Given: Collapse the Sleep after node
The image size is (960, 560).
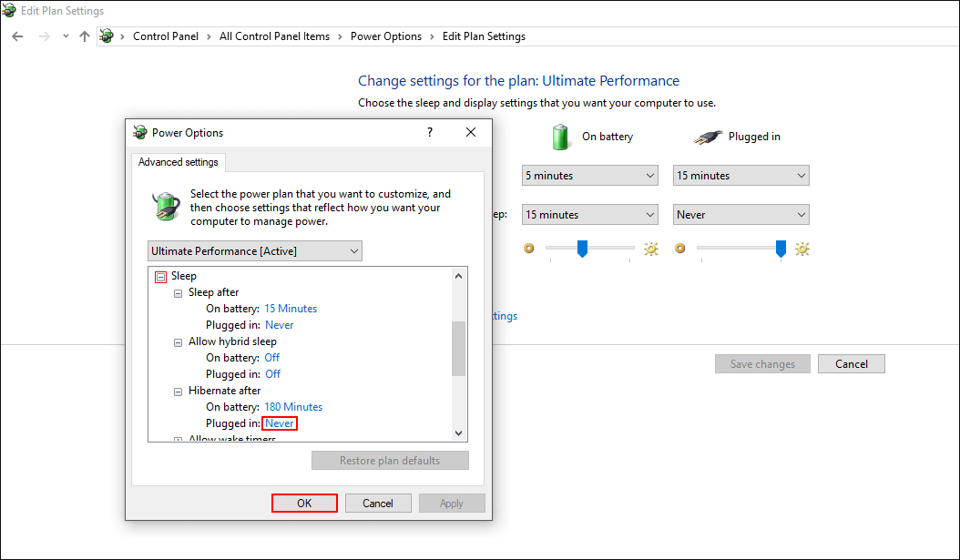Looking at the screenshot, I should (179, 293).
